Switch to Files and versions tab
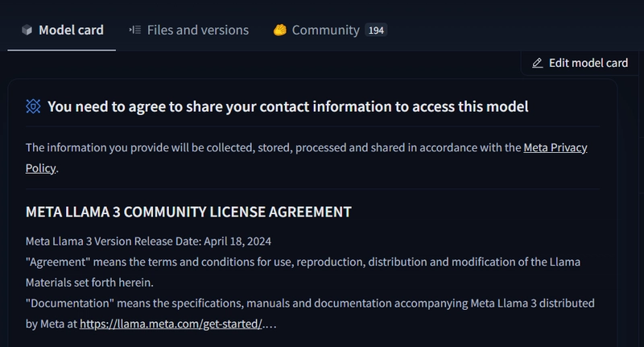The image size is (644, 347). coord(189,30)
